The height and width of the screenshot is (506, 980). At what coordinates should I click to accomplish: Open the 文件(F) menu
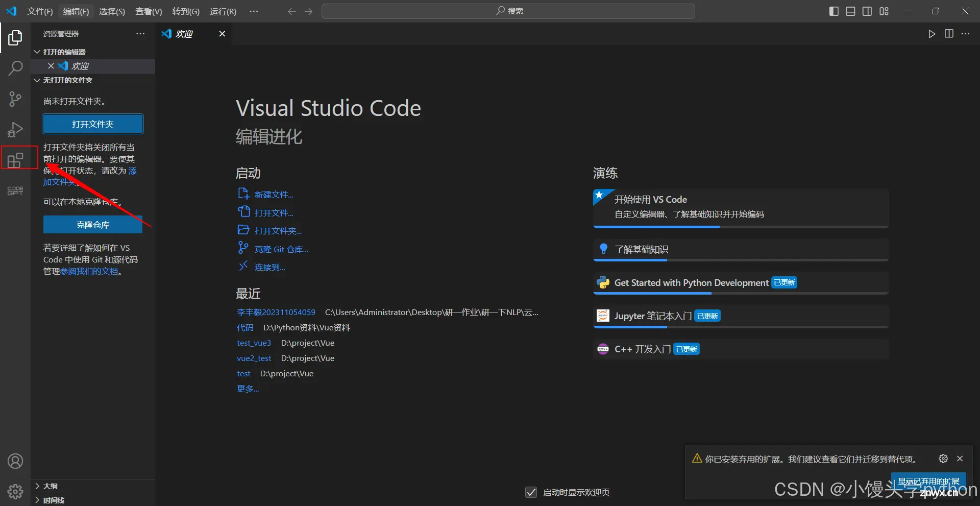(x=40, y=11)
